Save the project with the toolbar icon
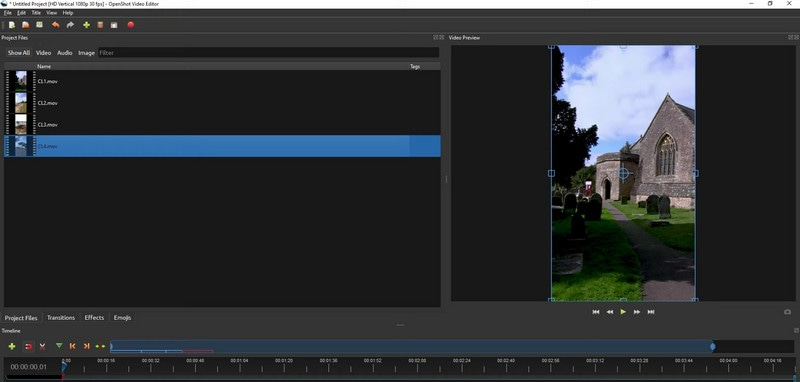Image resolution: width=800 pixels, height=382 pixels. coord(39,24)
